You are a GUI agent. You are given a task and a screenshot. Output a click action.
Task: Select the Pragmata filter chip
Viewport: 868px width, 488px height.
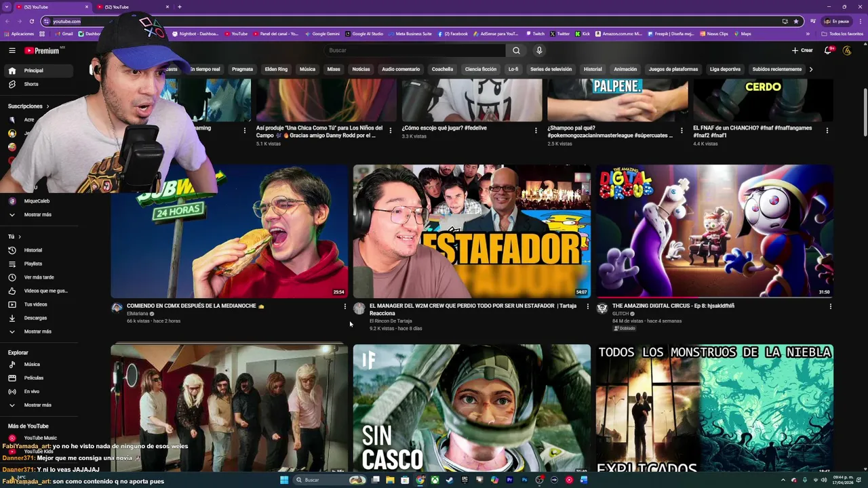(x=242, y=69)
